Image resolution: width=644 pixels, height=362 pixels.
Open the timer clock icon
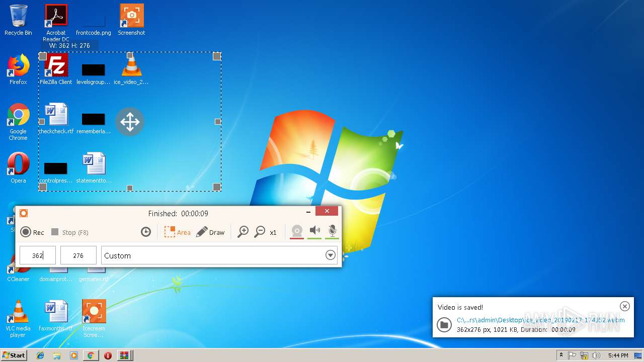pyautogui.click(x=146, y=232)
